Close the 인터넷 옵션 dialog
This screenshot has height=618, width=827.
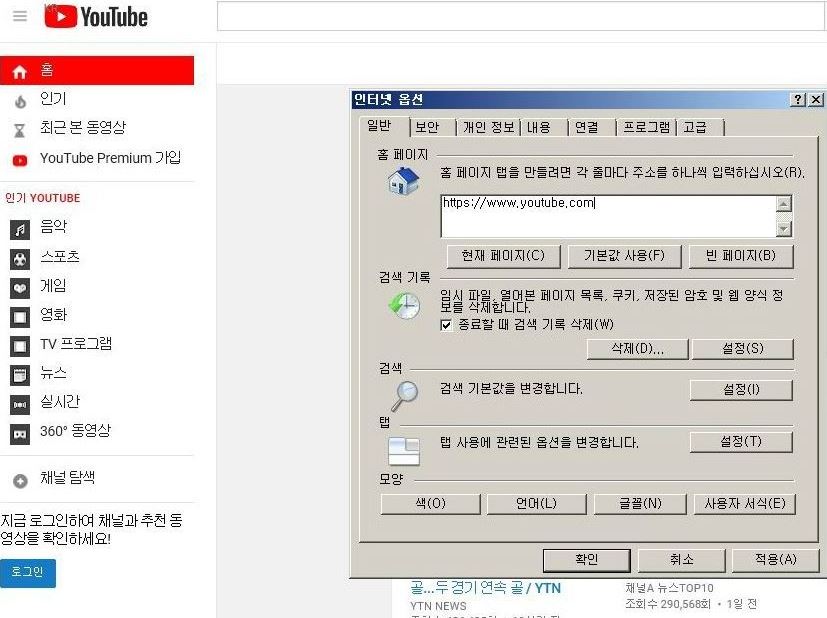(815, 99)
